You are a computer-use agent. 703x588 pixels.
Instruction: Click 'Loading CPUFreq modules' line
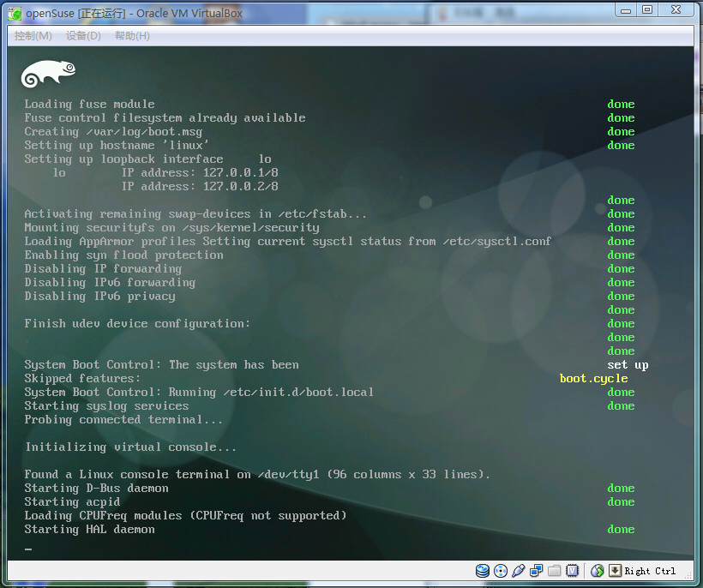[x=186, y=515]
